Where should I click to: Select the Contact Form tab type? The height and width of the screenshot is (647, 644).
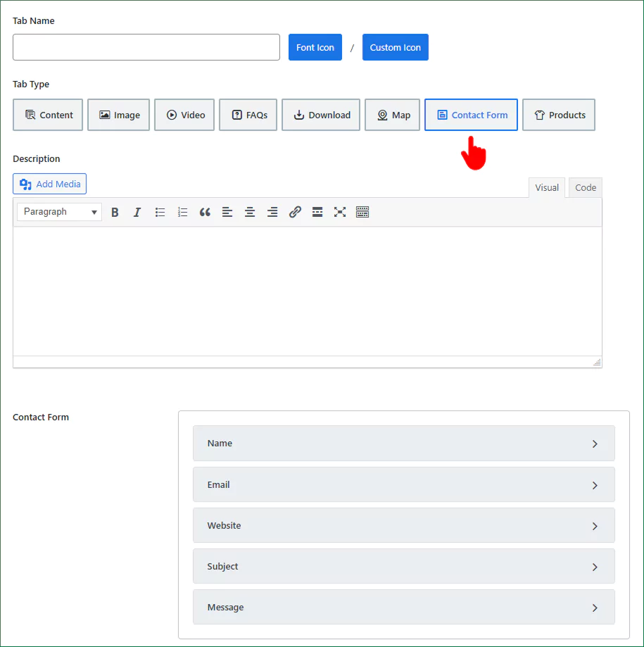(471, 115)
